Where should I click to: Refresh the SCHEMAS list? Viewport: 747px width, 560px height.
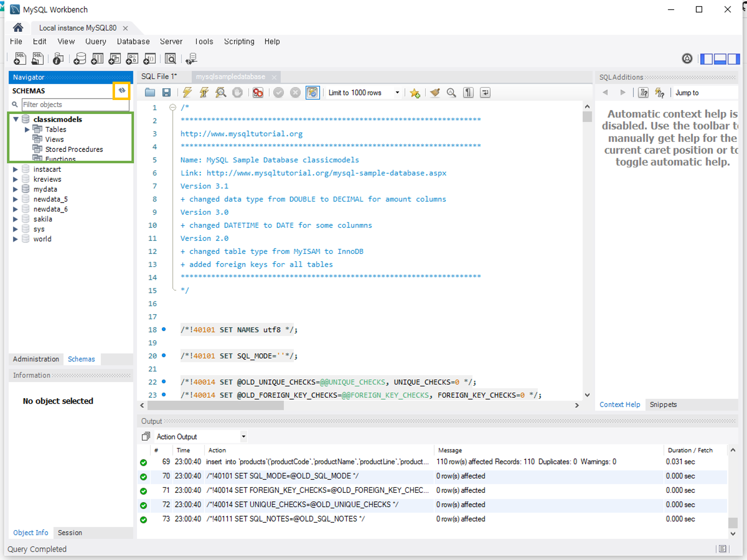coord(122,91)
